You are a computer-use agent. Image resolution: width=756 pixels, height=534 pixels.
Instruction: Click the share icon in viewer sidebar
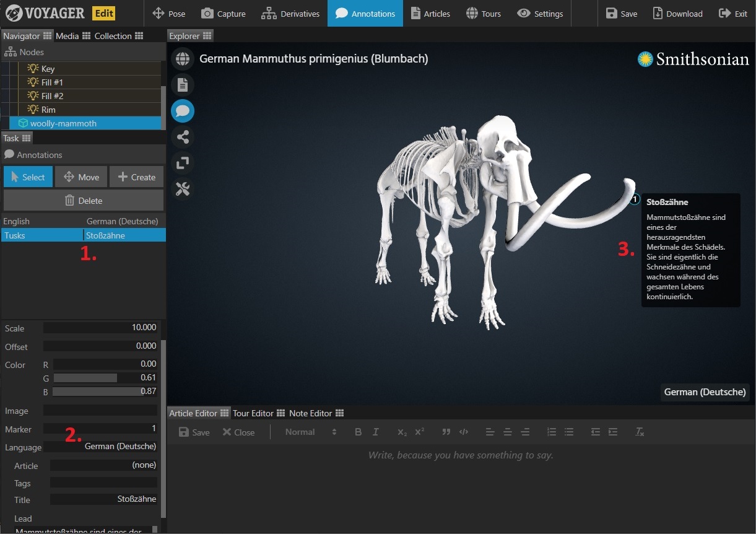pos(183,137)
